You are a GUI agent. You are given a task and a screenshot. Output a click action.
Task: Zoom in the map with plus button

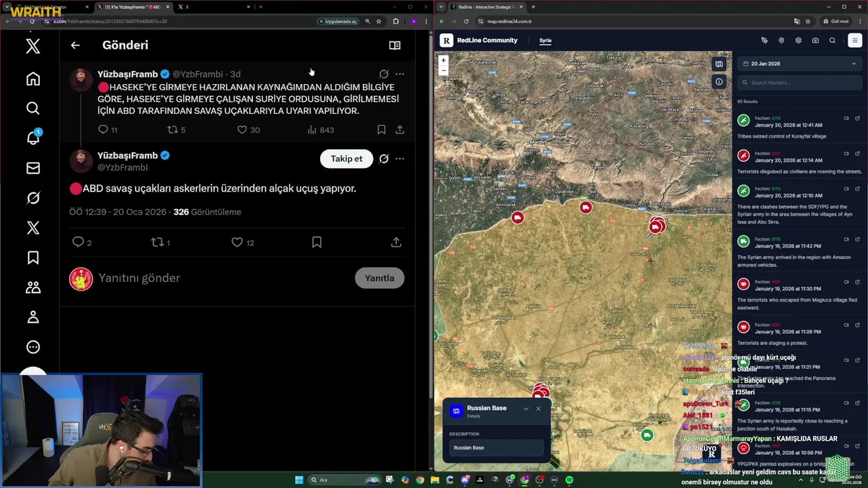pyautogui.click(x=443, y=60)
